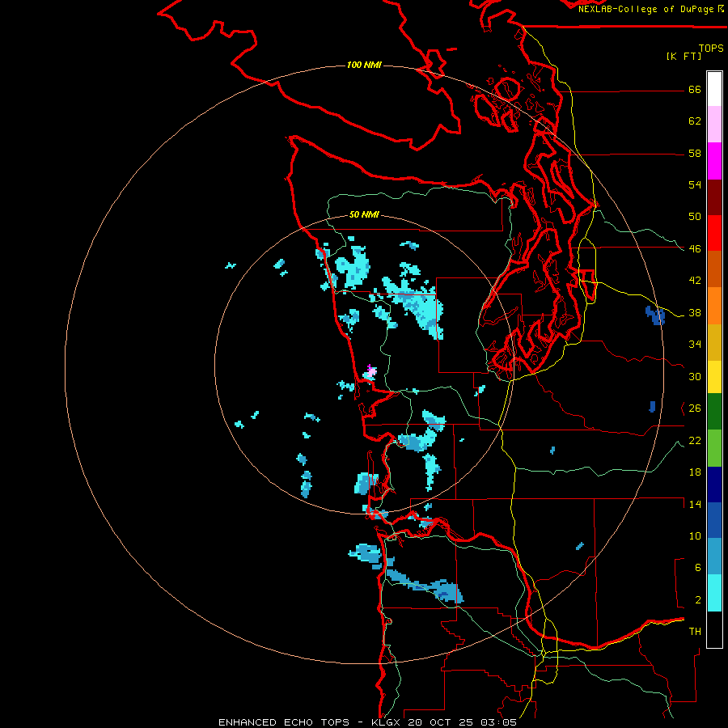The height and width of the screenshot is (728, 728).
Task: Click the cyan legend swatch near 2
Action: (x=714, y=593)
